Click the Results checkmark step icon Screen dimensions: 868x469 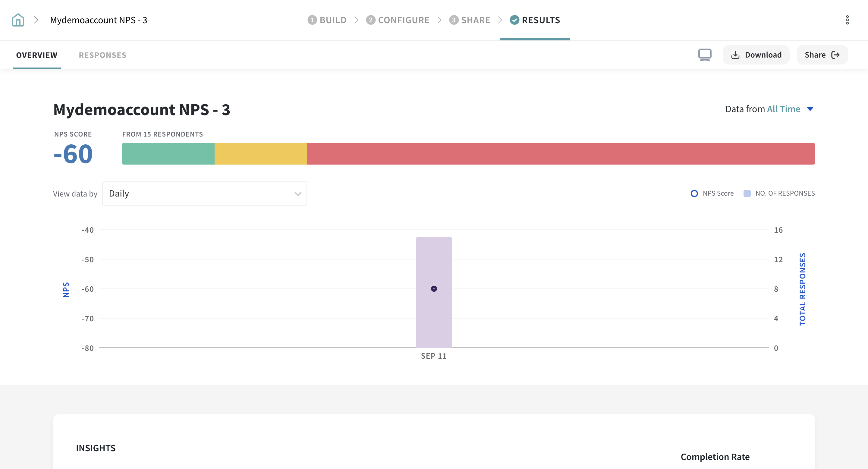coord(514,20)
